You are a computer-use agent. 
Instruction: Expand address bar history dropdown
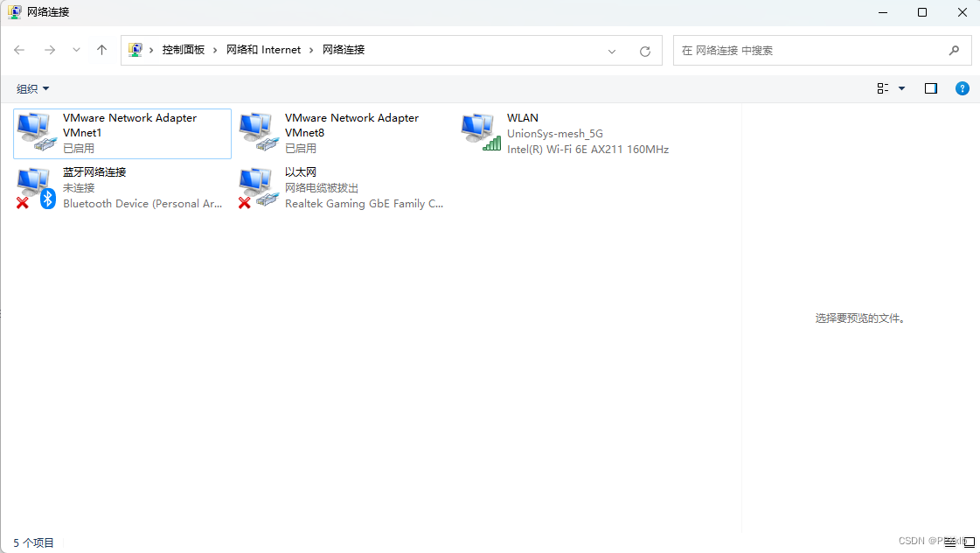pos(612,51)
